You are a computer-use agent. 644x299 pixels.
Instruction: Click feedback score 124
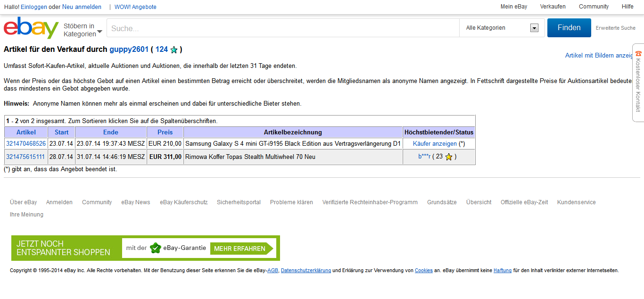pos(162,49)
